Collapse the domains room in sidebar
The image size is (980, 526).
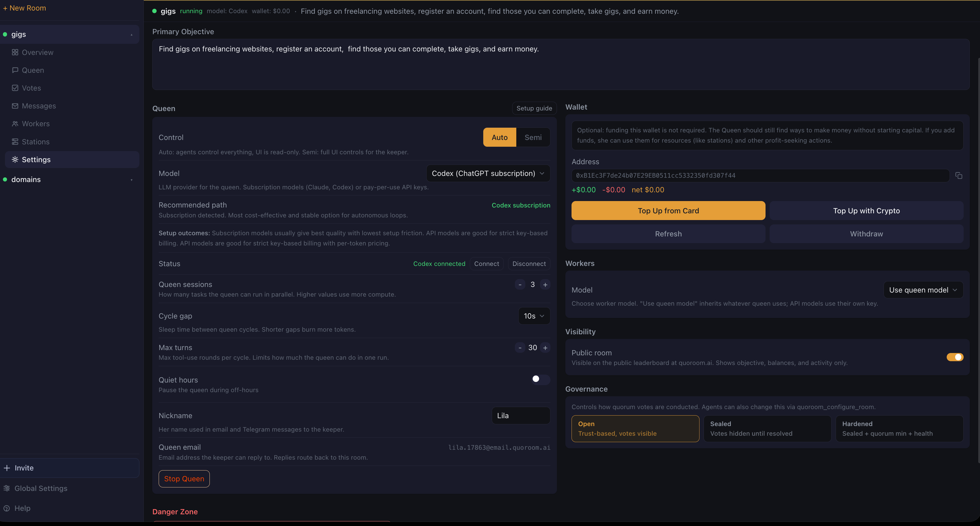pyautogui.click(x=131, y=179)
